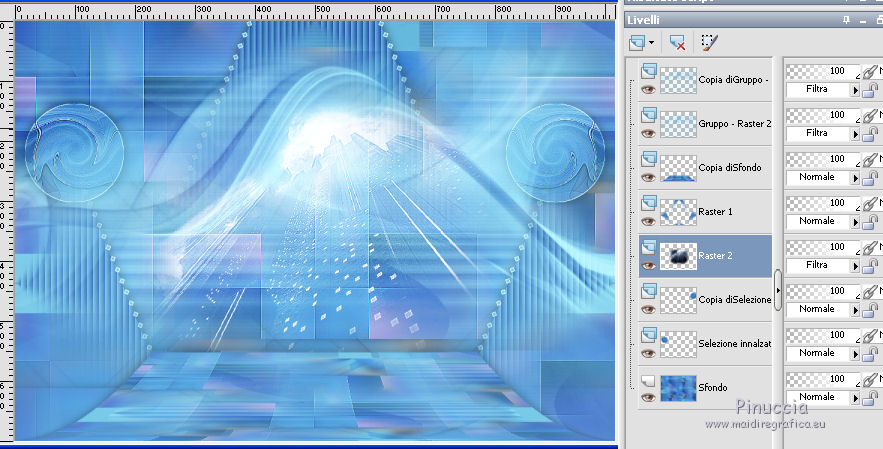
Task: Click raster layer type icon of Raster 2
Action: coord(649,246)
